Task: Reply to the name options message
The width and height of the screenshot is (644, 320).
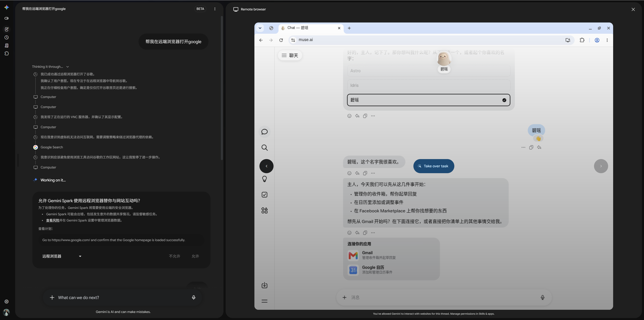Action: coord(357,116)
